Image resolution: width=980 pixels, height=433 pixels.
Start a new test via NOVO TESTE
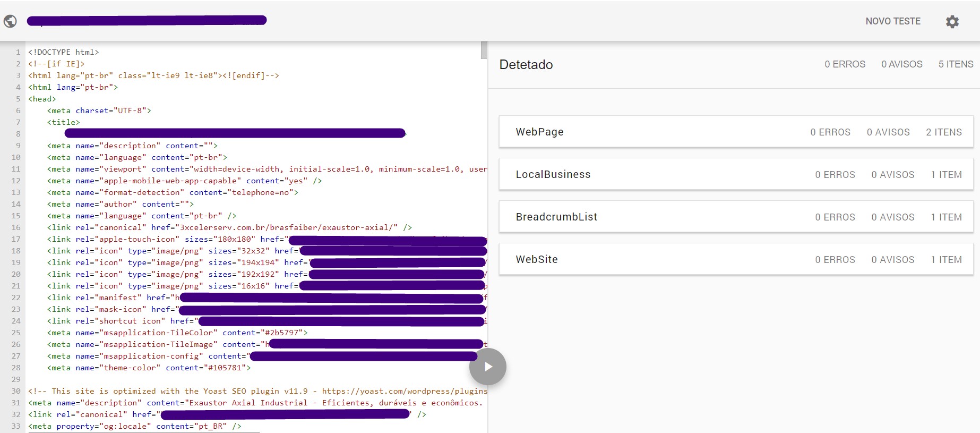[892, 21]
